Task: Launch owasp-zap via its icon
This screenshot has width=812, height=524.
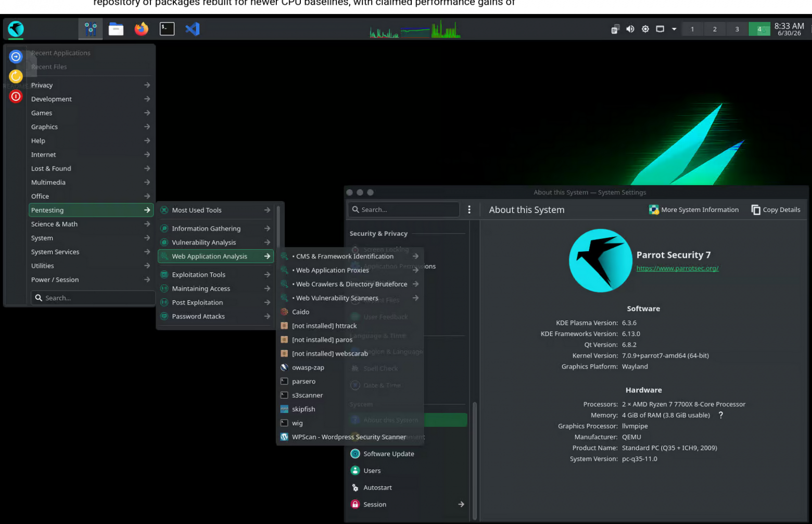Action: [x=284, y=367]
